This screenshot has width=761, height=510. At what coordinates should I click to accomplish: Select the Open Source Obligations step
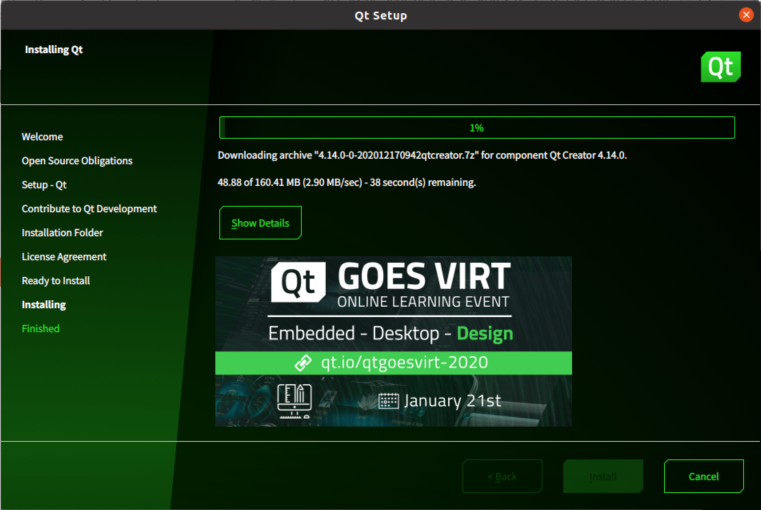coord(77,161)
